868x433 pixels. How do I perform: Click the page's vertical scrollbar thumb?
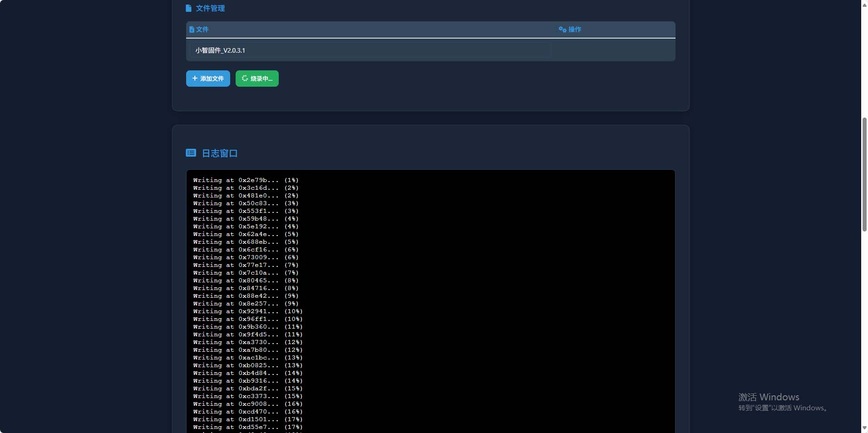(x=864, y=175)
